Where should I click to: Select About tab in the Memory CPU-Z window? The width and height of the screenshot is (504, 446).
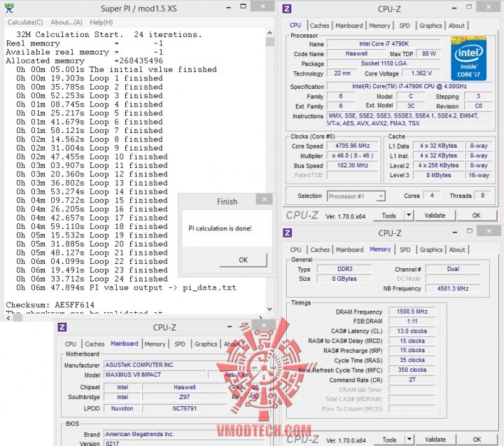point(456,249)
